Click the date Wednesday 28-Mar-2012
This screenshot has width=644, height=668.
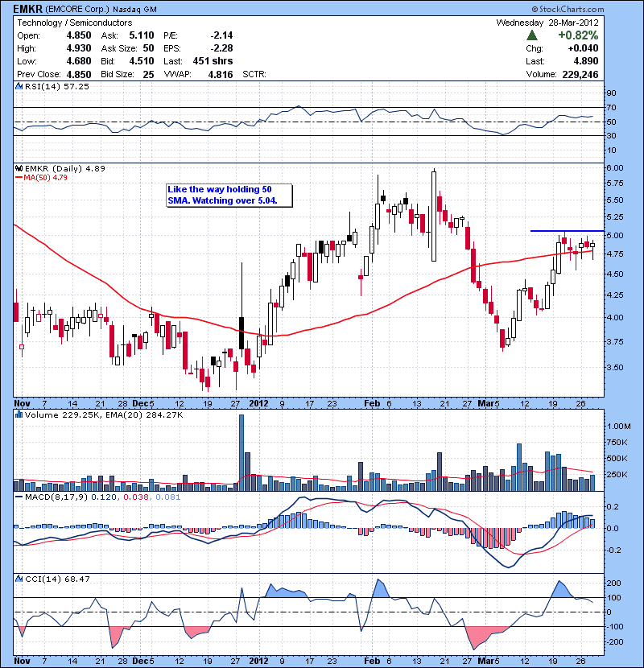[x=547, y=23]
